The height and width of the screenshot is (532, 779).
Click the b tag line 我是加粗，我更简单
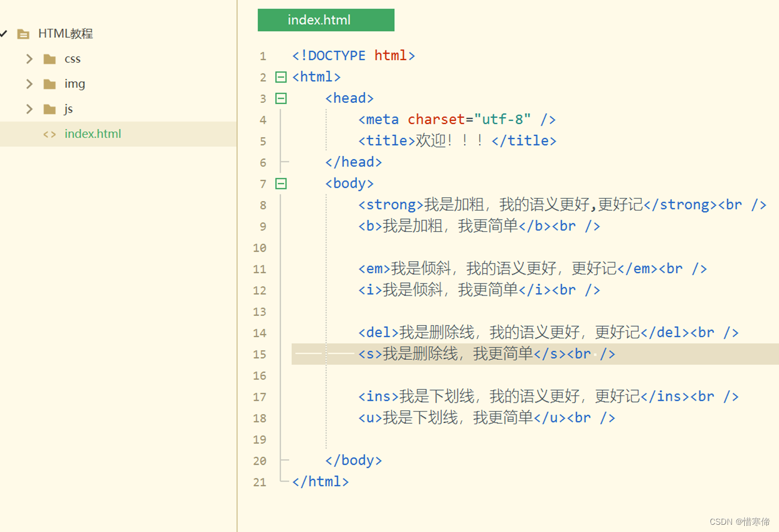(479, 226)
